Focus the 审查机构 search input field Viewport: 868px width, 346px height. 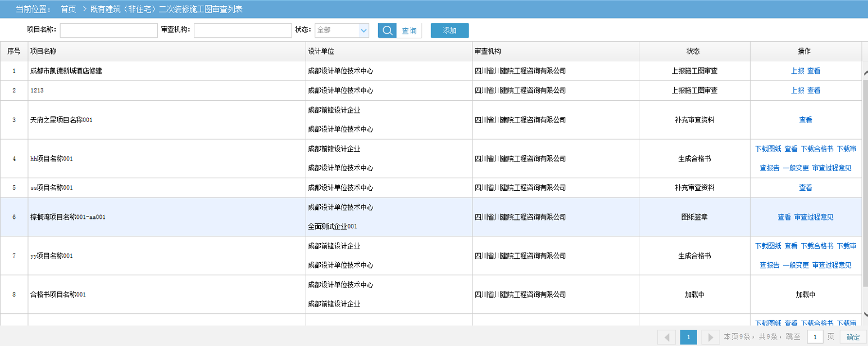point(242,30)
